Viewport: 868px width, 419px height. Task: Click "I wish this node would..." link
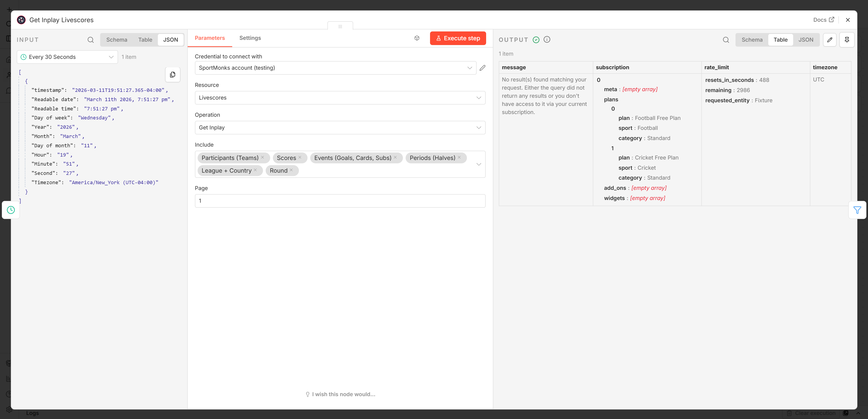coord(340,394)
